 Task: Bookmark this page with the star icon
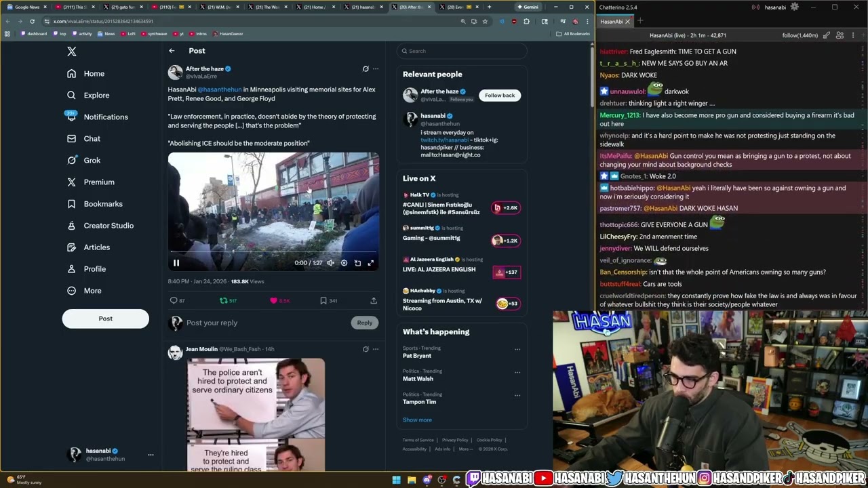485,22
